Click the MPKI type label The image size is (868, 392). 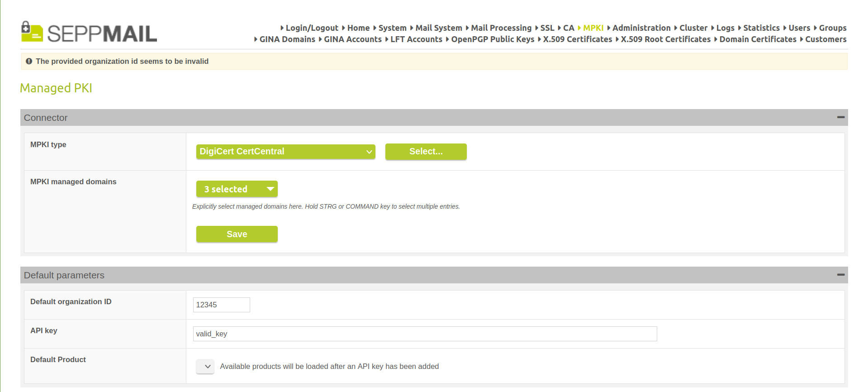tap(48, 144)
